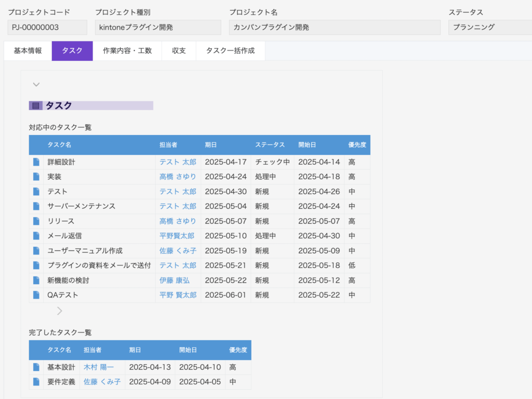Image resolution: width=532 pixels, height=399 pixels.
Task: Open the タスク一括作成 tab
Action: 230,51
